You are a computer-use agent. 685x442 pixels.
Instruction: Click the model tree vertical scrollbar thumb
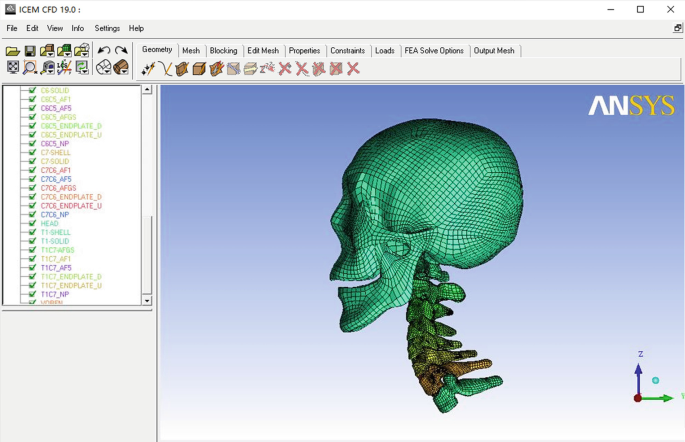coord(147,255)
